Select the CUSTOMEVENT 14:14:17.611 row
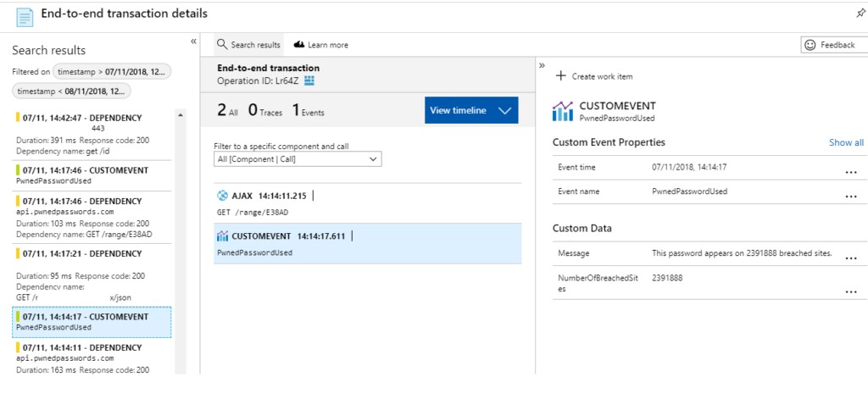868x399 pixels. 366,243
